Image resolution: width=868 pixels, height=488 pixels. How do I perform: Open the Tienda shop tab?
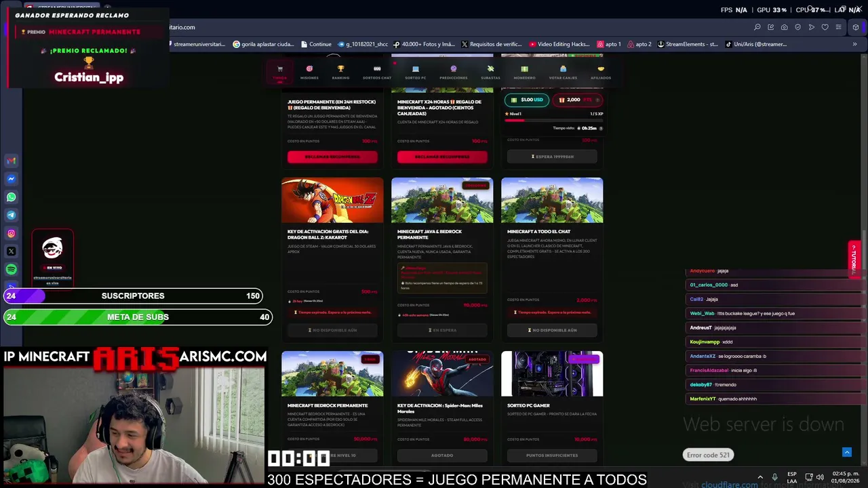coord(279,72)
